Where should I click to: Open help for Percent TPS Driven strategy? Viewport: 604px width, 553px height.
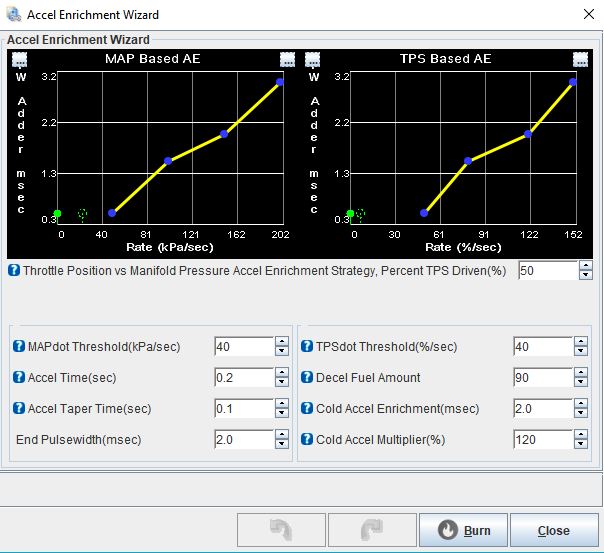click(14, 271)
